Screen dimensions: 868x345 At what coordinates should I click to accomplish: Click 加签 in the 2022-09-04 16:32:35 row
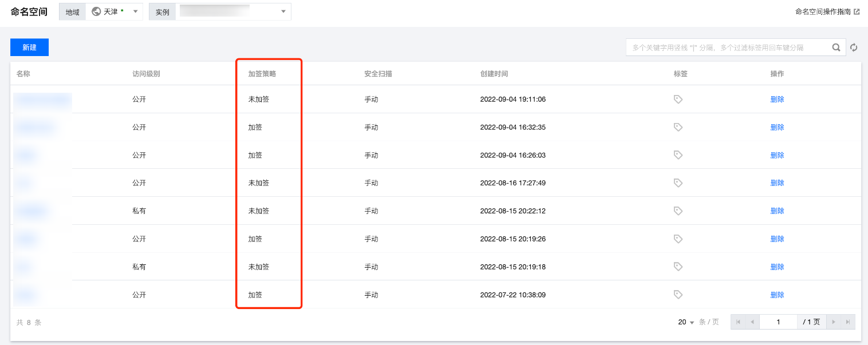[255, 128]
